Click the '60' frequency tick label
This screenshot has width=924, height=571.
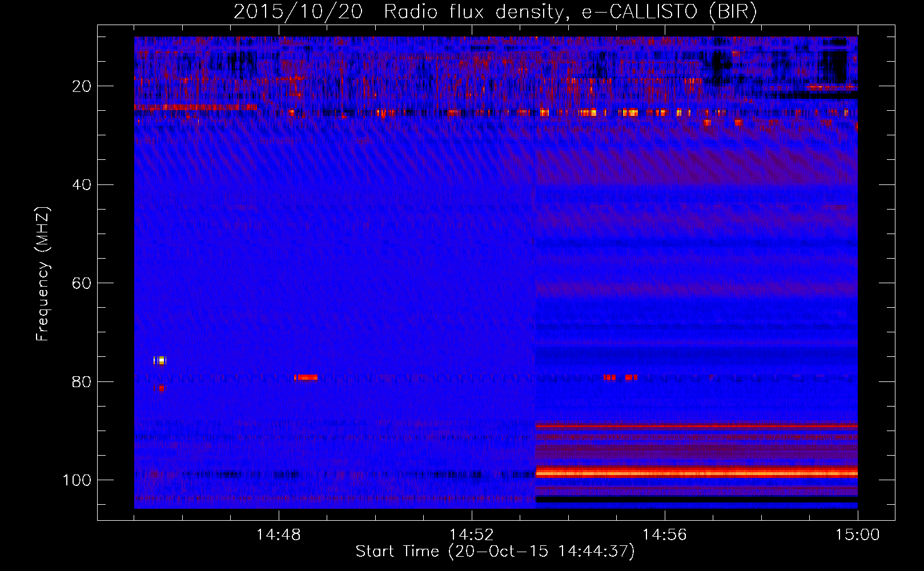click(82, 283)
